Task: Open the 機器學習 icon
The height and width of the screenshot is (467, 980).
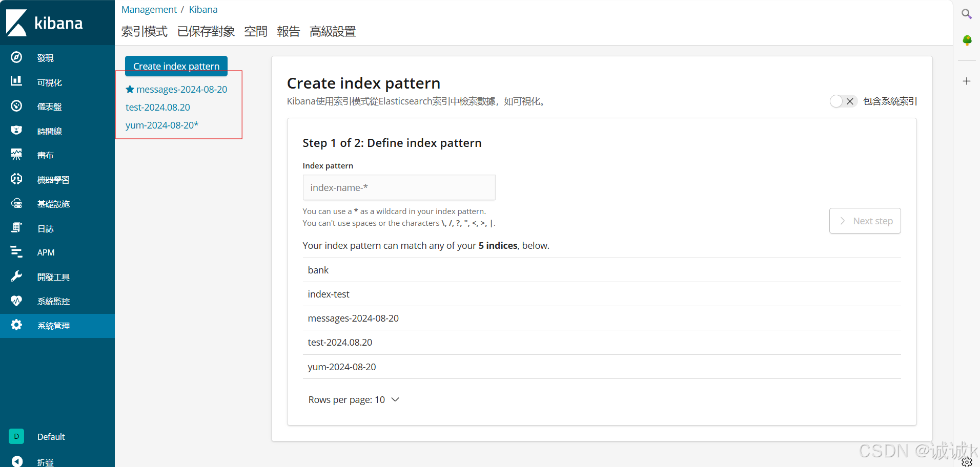Action: point(16,179)
